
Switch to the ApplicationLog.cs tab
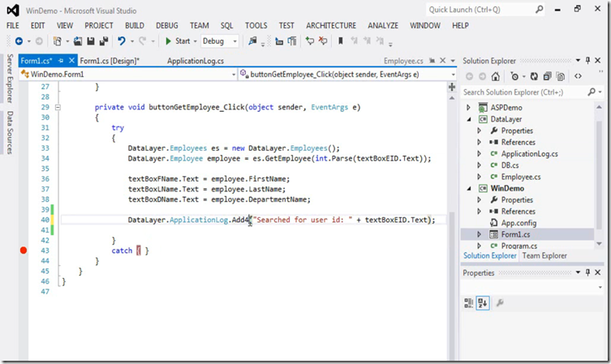(x=196, y=61)
